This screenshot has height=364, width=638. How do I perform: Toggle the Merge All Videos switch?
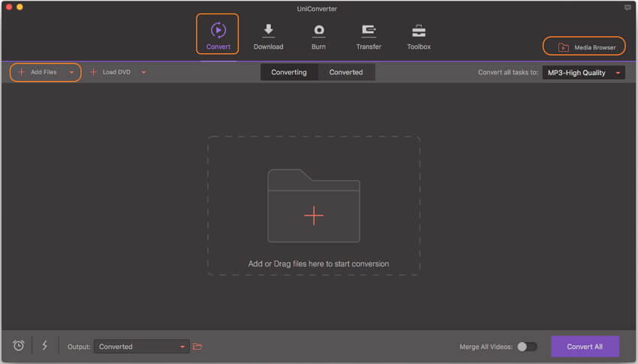click(527, 347)
